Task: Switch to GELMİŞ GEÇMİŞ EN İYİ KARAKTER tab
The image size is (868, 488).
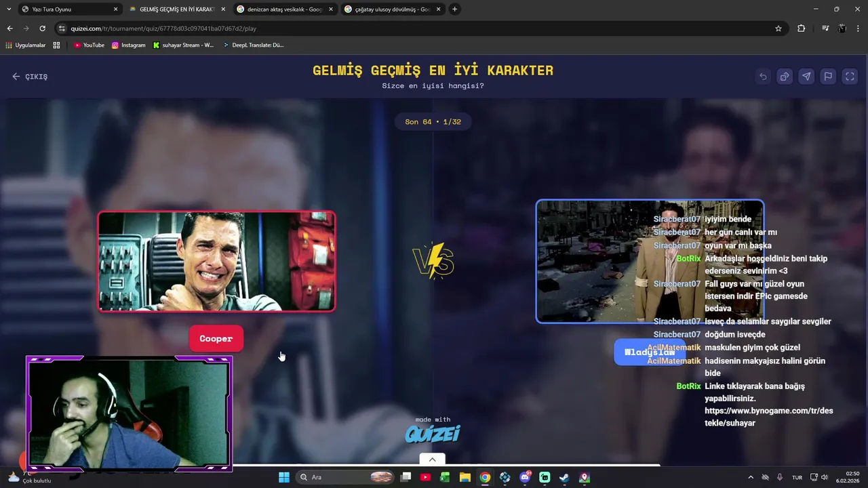Action: pos(176,9)
